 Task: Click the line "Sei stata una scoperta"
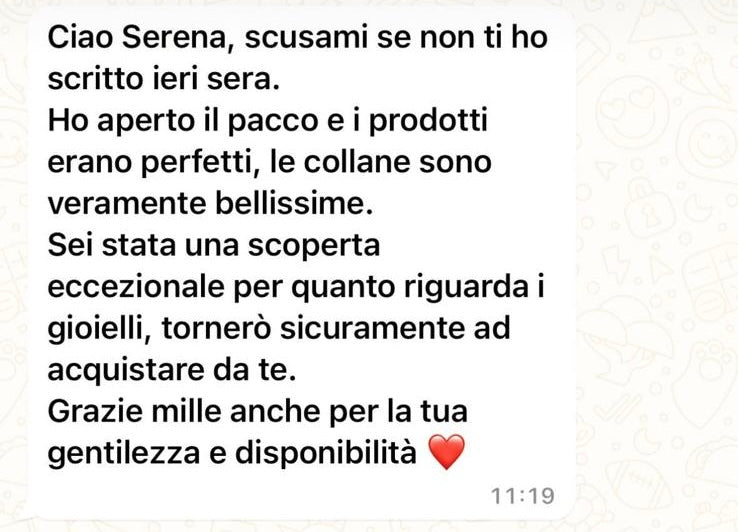click(214, 246)
